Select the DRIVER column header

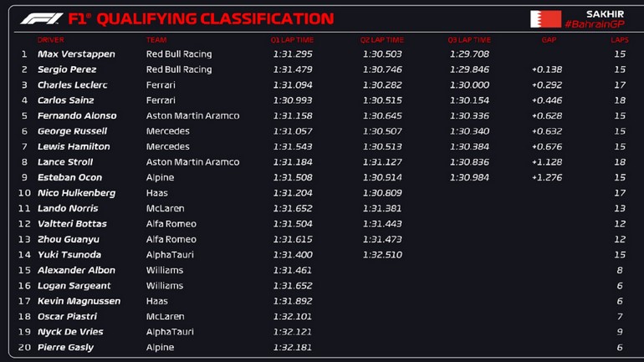pos(50,39)
